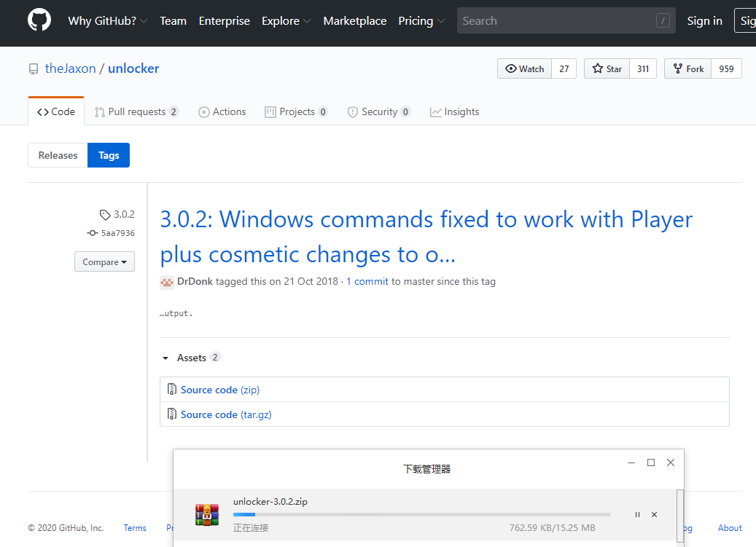Expand the Why GitHub? menu
Screen dimensions: 756x547
(107, 20)
